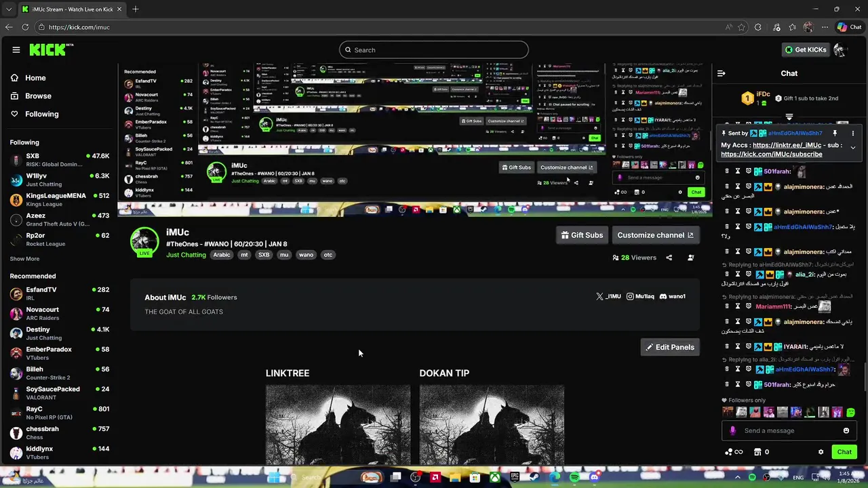Open the Get KICKs button
The height and width of the screenshot is (488, 868).
805,49
